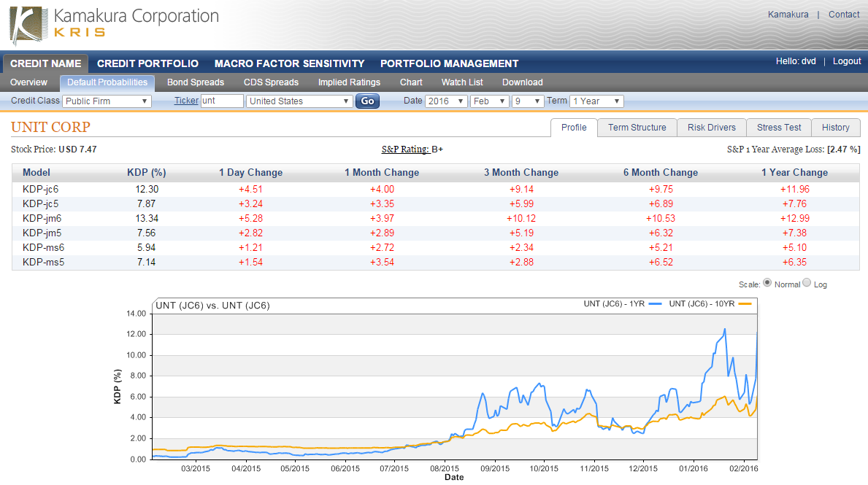This screenshot has width=868, height=485.
Task: Click the UNIT CORP company heading
Action: (50, 127)
